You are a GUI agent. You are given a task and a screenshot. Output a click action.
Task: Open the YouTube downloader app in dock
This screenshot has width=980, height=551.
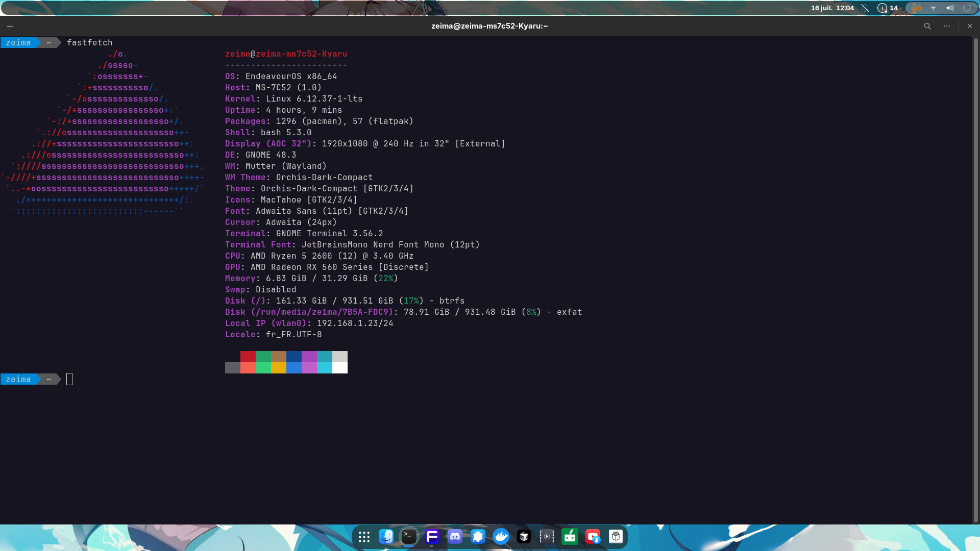593,537
